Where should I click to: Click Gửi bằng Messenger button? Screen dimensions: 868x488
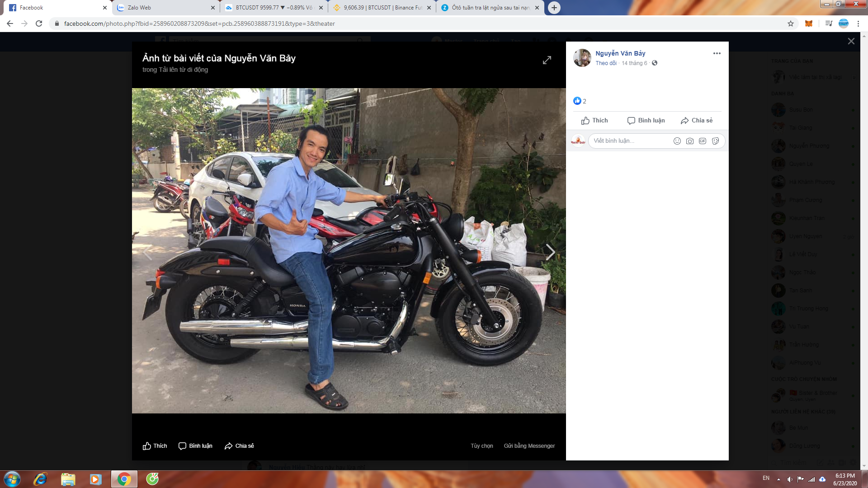529,446
